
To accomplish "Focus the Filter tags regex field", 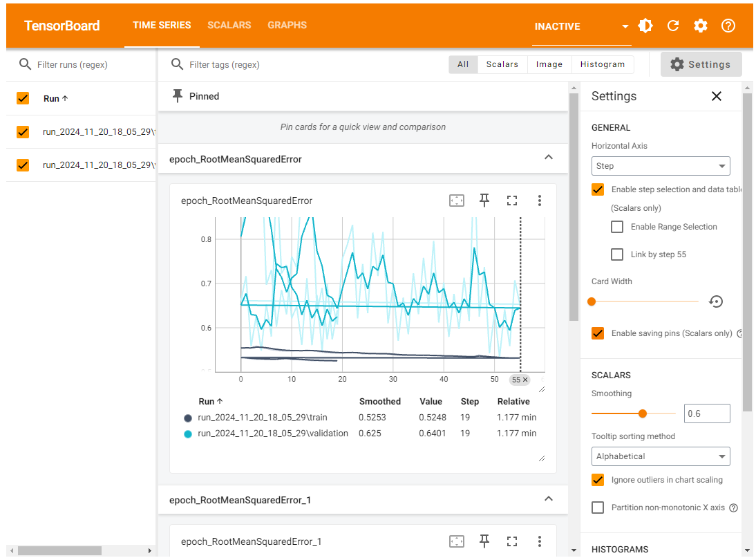I will click(314, 64).
